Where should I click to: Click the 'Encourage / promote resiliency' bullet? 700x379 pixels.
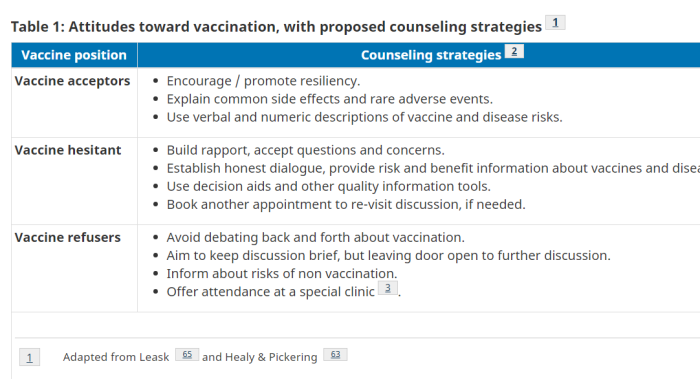(263, 81)
